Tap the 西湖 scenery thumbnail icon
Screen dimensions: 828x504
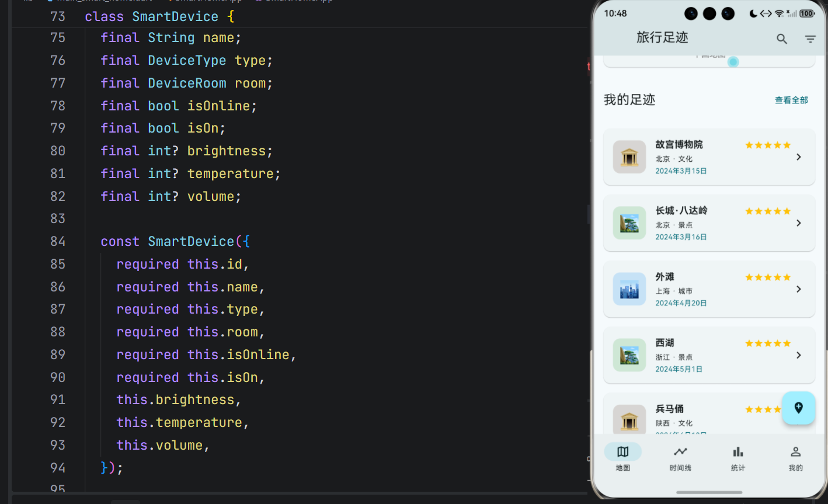pyautogui.click(x=629, y=355)
